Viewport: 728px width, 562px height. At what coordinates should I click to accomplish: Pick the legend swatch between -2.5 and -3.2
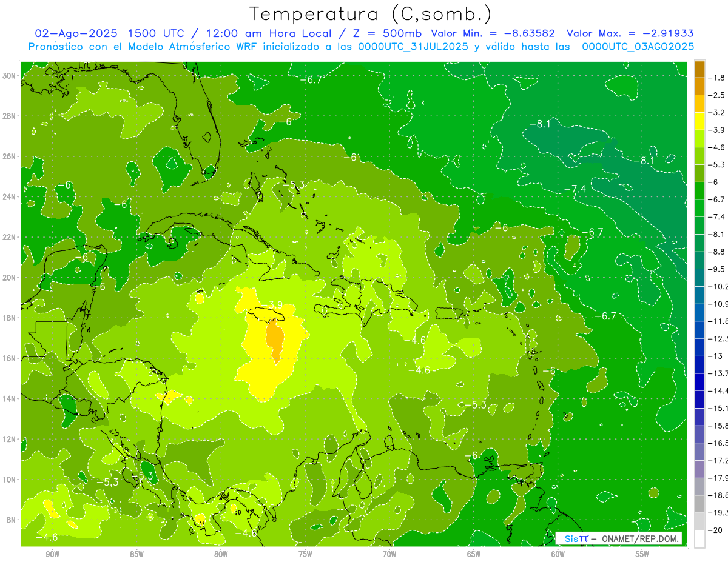[699, 104]
